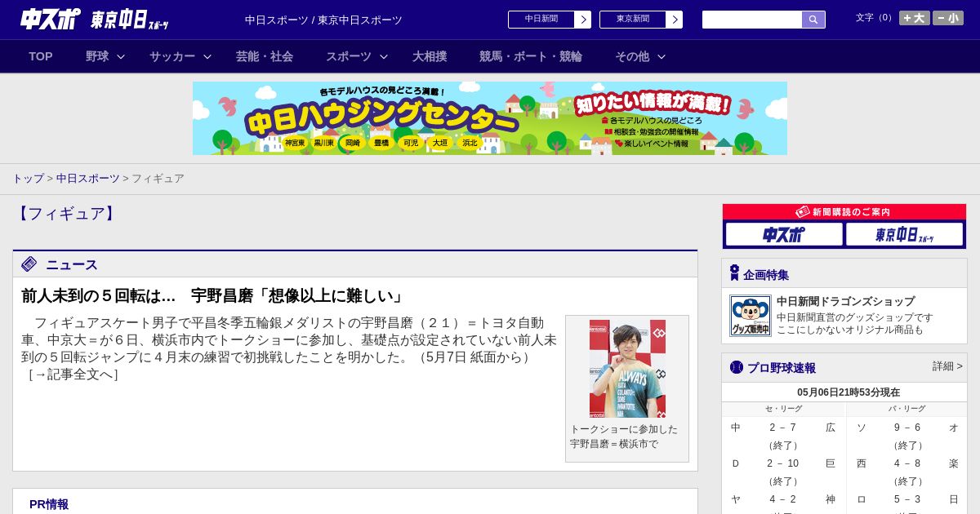Click 東京中日スポーツ subscription banner button
Screen dimensions: 980x514
tap(904, 235)
